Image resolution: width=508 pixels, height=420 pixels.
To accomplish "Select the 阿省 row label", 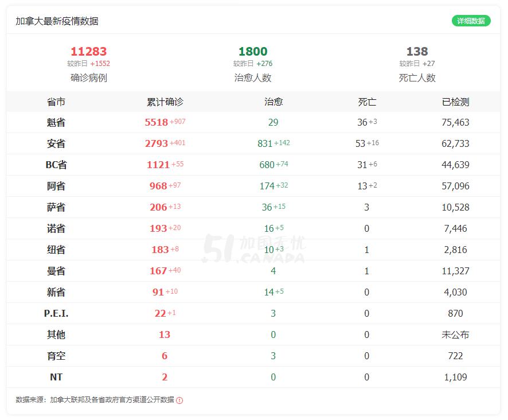I will 56,186.
